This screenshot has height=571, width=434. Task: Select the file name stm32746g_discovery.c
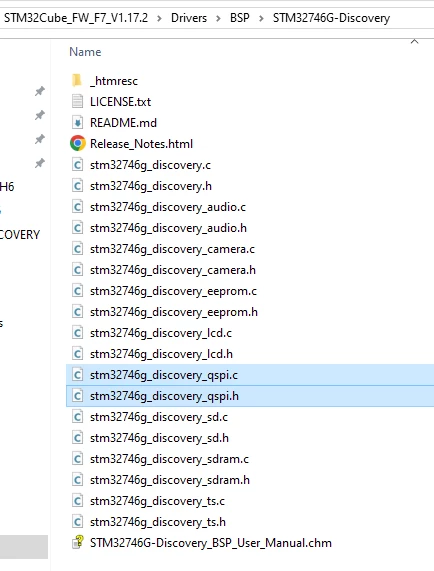click(150, 165)
